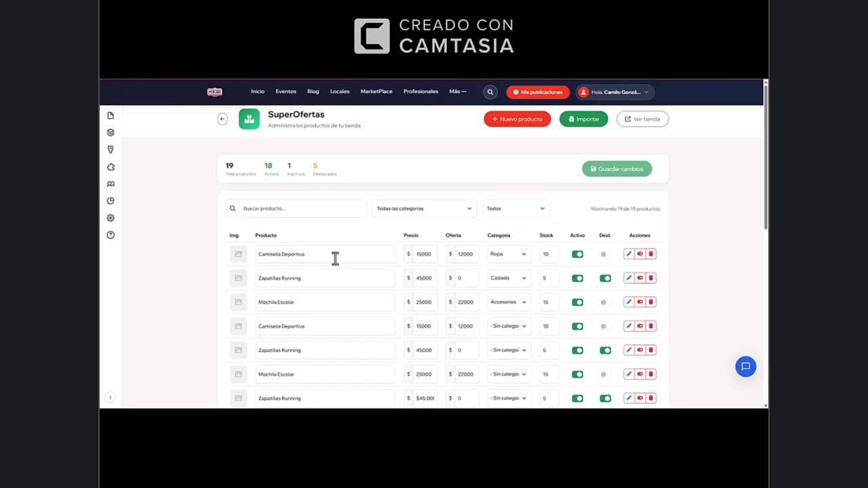868x488 pixels.
Task: Open the blue chat bubble widget
Action: click(x=745, y=367)
